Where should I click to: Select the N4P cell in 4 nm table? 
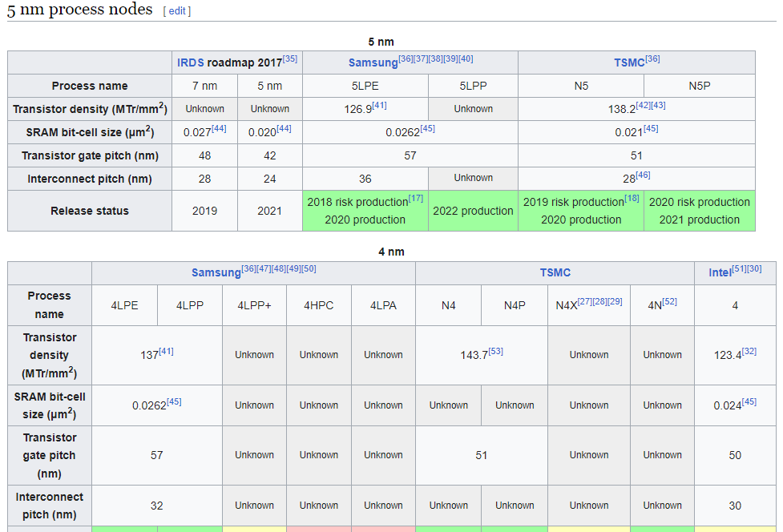tap(515, 305)
